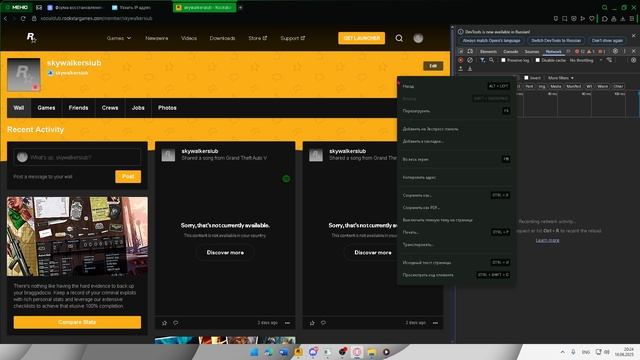The image size is (640, 360).
Task: Comment on the fully visible shared song post
Action: pos(176,323)
